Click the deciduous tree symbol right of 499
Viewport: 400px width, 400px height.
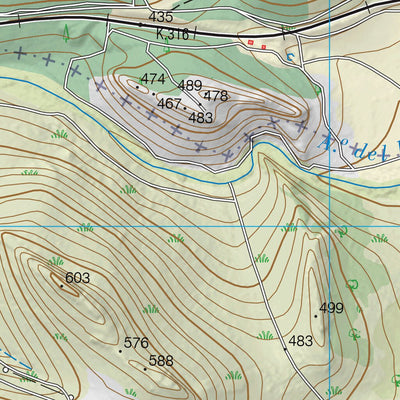pyautogui.click(x=352, y=285)
